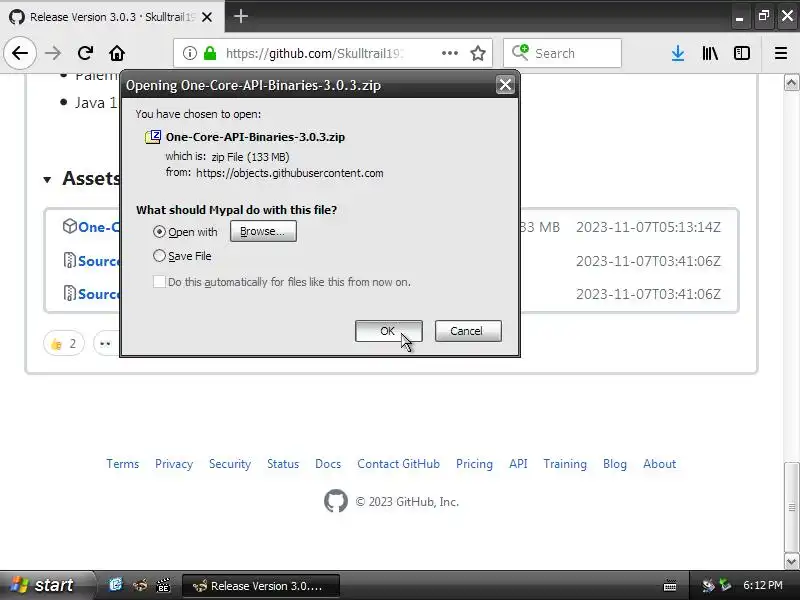The width and height of the screenshot is (800, 600).
Task: Open page actions three-dot menu
Action: pyautogui.click(x=449, y=53)
